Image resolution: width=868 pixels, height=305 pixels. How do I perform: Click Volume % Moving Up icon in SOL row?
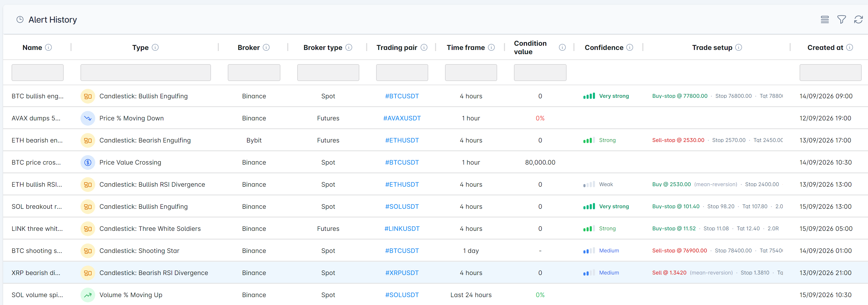coord(88,295)
